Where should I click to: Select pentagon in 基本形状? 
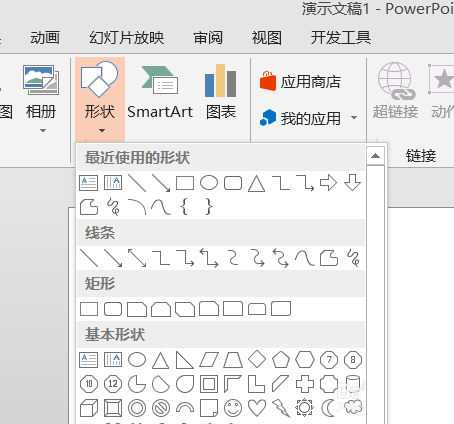281,360
